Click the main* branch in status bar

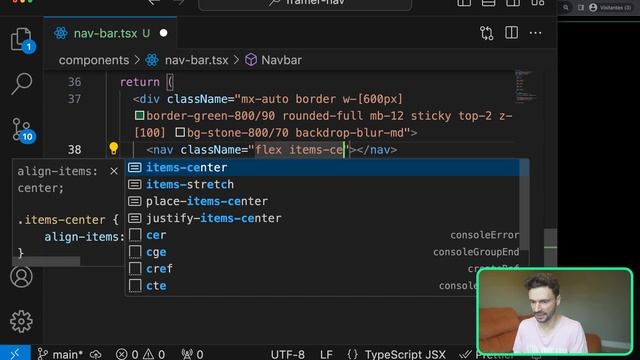pos(60,354)
